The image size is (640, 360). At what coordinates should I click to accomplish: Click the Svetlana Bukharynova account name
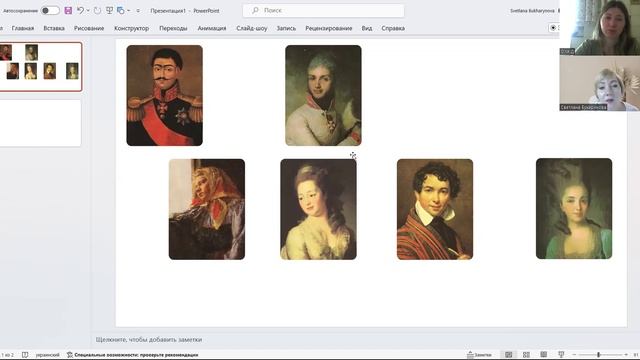pos(532,11)
